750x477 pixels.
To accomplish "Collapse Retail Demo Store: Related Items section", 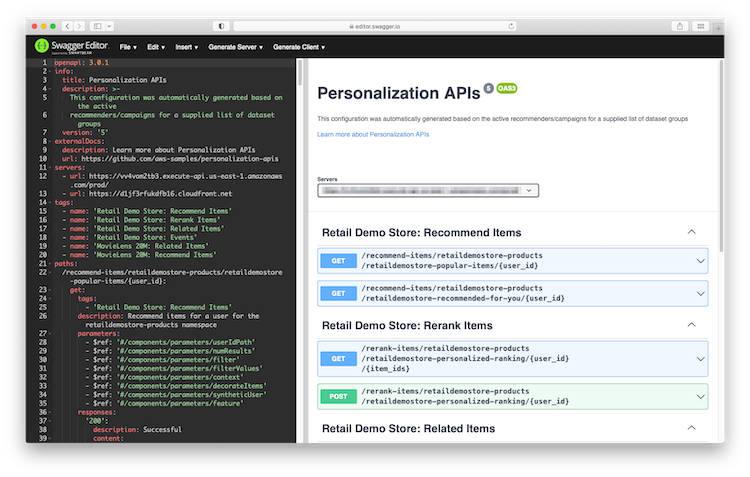I will 691,428.
